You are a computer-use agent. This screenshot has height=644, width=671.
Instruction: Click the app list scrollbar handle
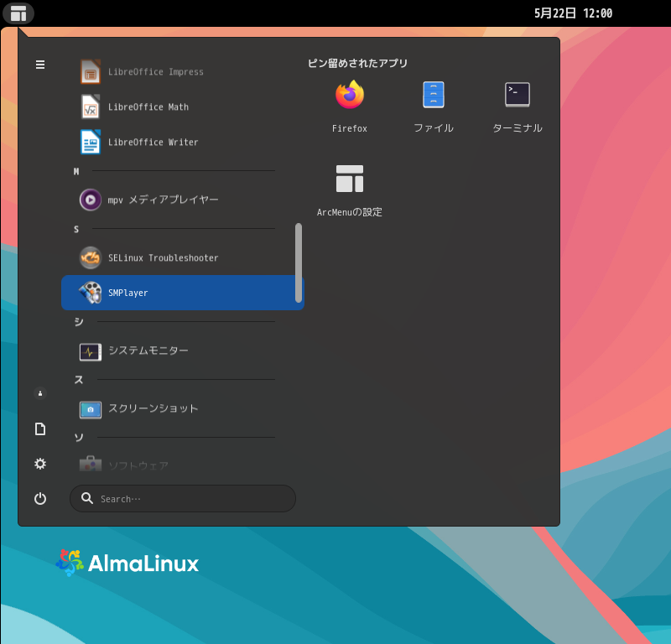click(299, 262)
